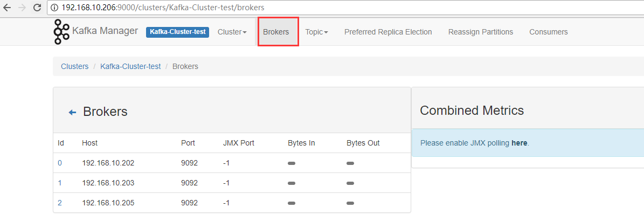Click Bytes Out dash for 192.168.10.205
The image size is (644, 221).
click(x=350, y=203)
